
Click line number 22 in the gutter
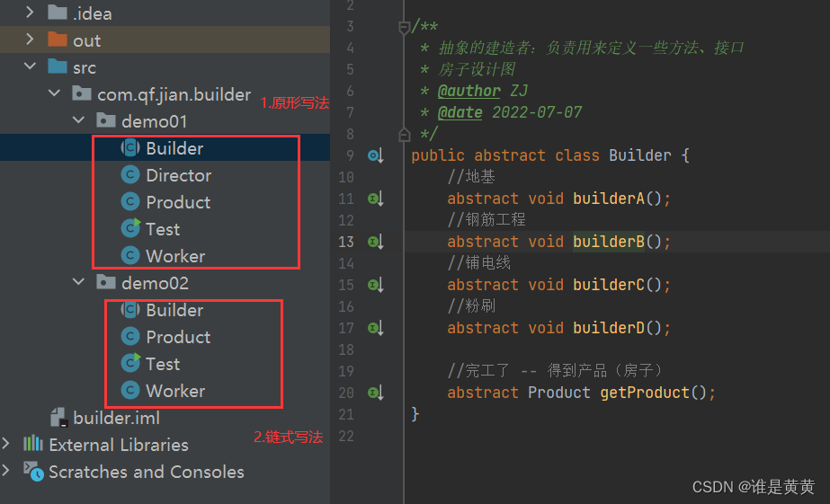345,437
